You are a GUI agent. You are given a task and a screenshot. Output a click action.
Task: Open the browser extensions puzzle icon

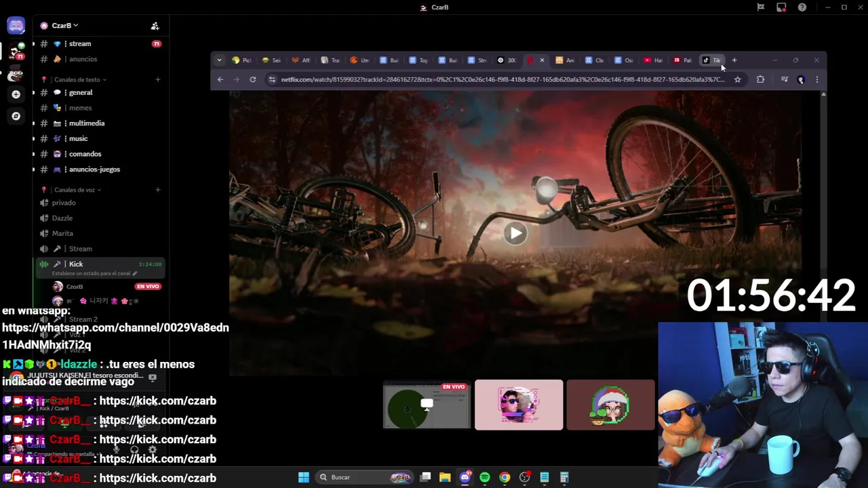[760, 79]
